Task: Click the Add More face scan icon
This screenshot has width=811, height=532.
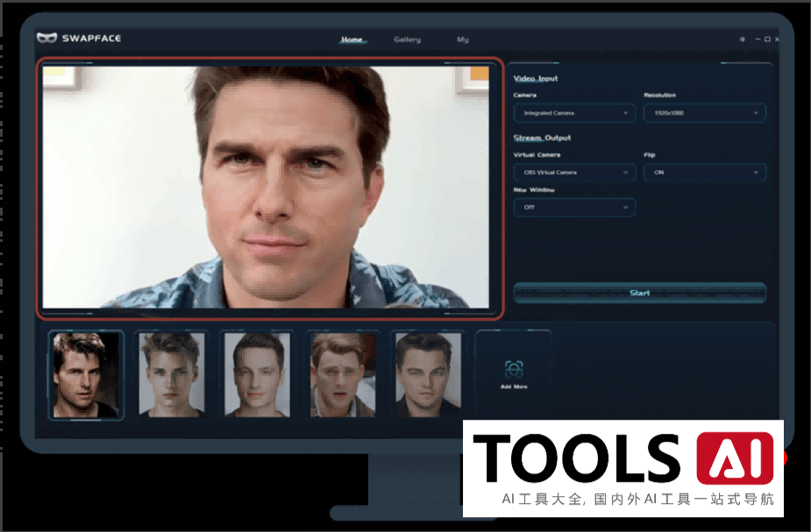Action: (x=514, y=368)
